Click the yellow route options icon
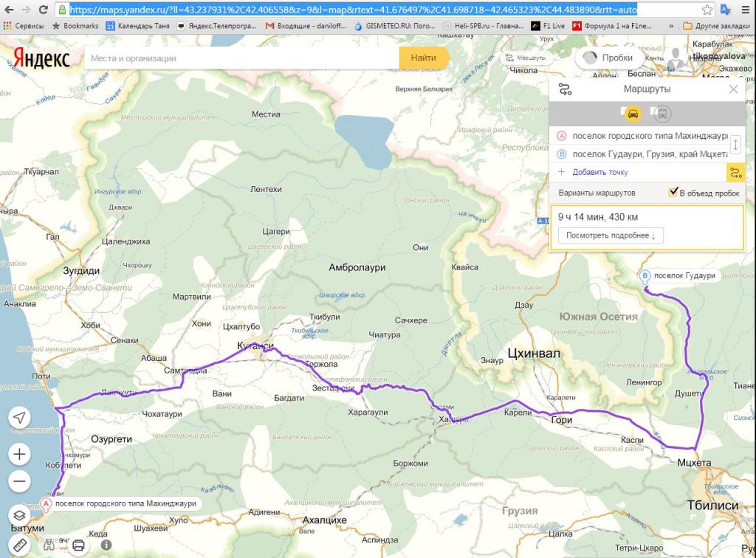 [x=736, y=173]
